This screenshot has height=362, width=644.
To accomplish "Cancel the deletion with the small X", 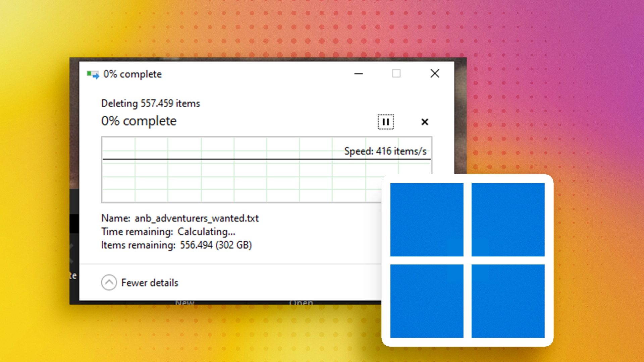I will pyautogui.click(x=425, y=122).
